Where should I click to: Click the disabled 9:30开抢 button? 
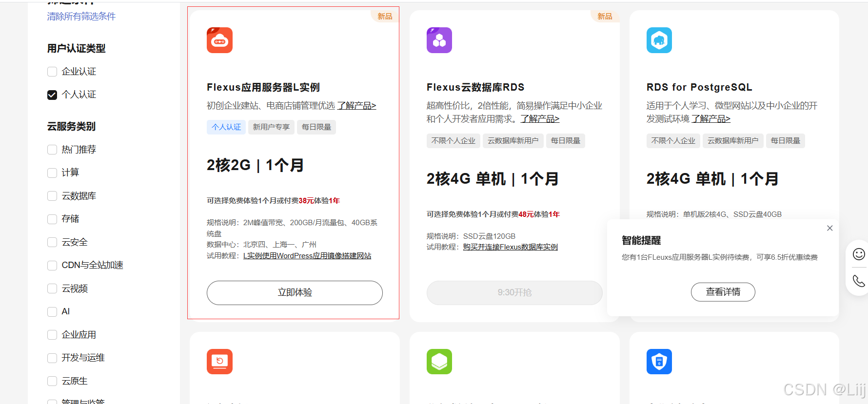[514, 292]
